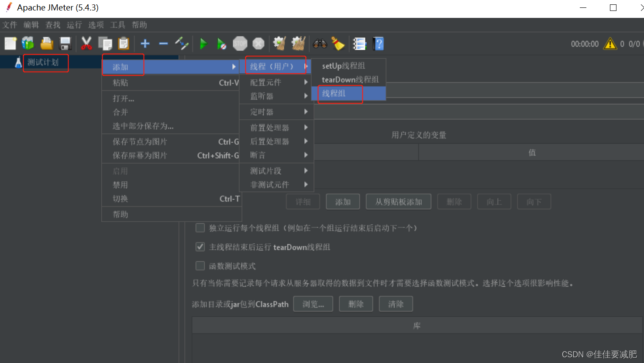Viewport: 644px width, 363px height.
Task: Open the 查找 menu
Action: tap(53, 25)
